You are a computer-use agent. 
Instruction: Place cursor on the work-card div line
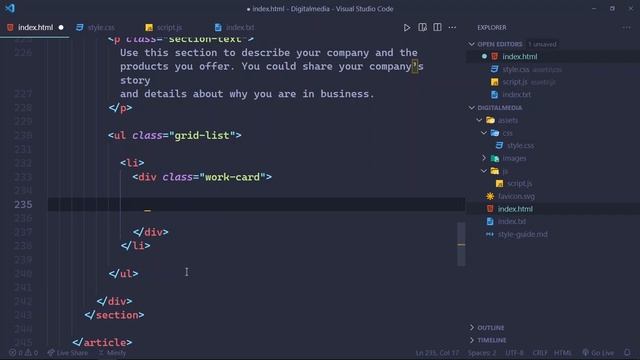click(x=202, y=177)
